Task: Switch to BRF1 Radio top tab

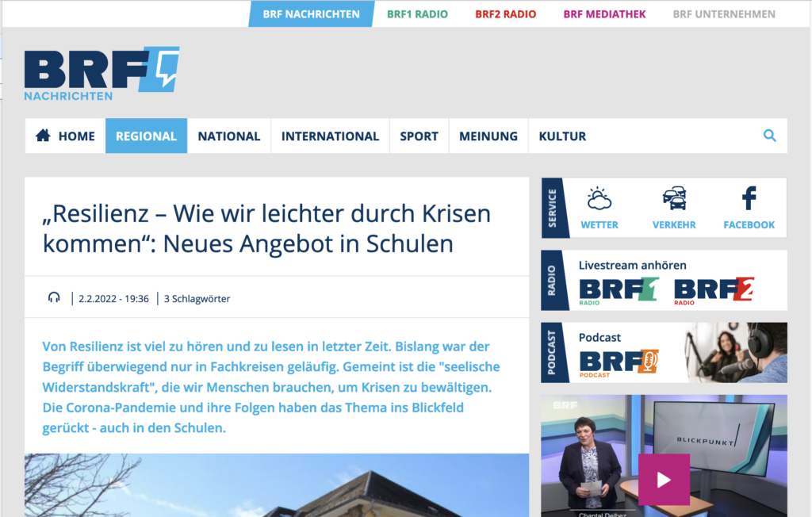Action: pos(417,14)
